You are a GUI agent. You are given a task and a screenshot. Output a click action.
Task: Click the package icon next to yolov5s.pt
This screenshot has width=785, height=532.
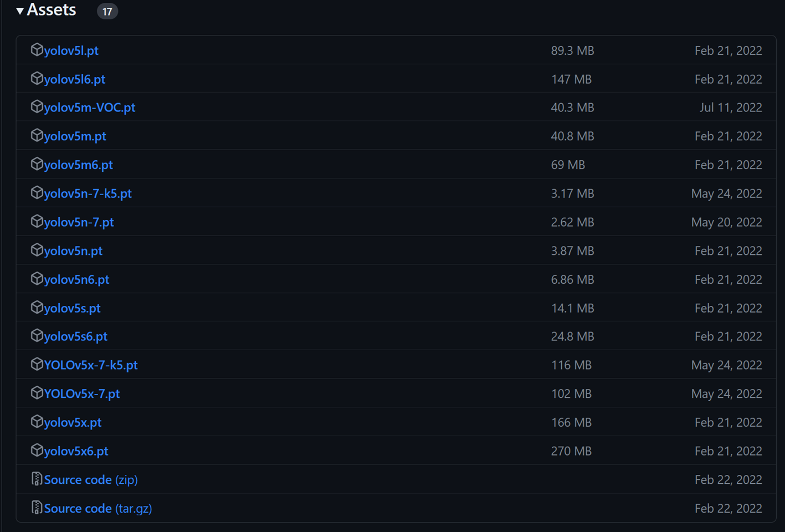coord(37,308)
